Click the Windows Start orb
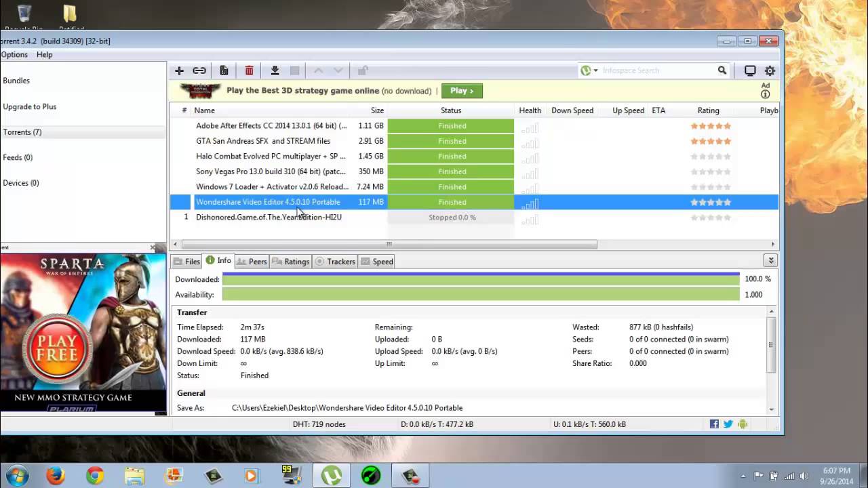Screen dimensions: 868x488 [x=16, y=475]
